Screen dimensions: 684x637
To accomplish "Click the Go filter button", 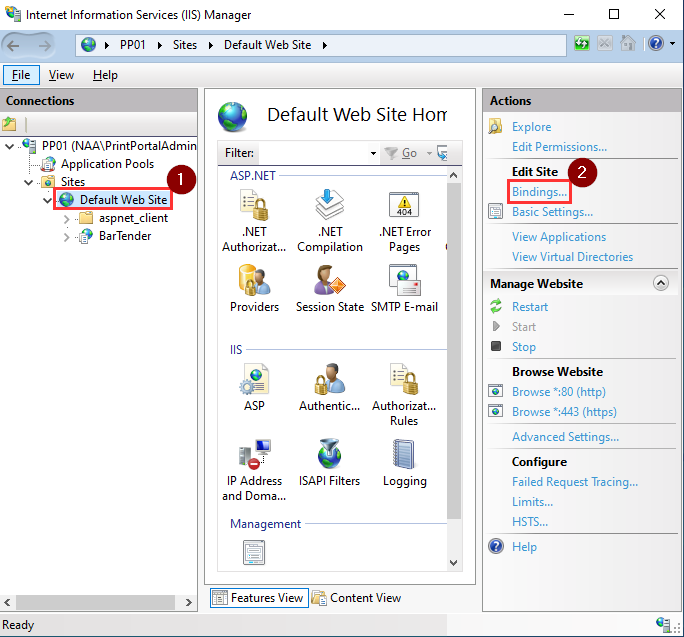I will pyautogui.click(x=401, y=153).
